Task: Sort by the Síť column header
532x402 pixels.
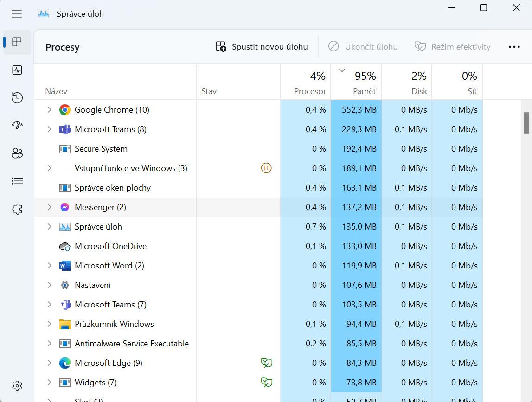Action: pyautogui.click(x=457, y=82)
